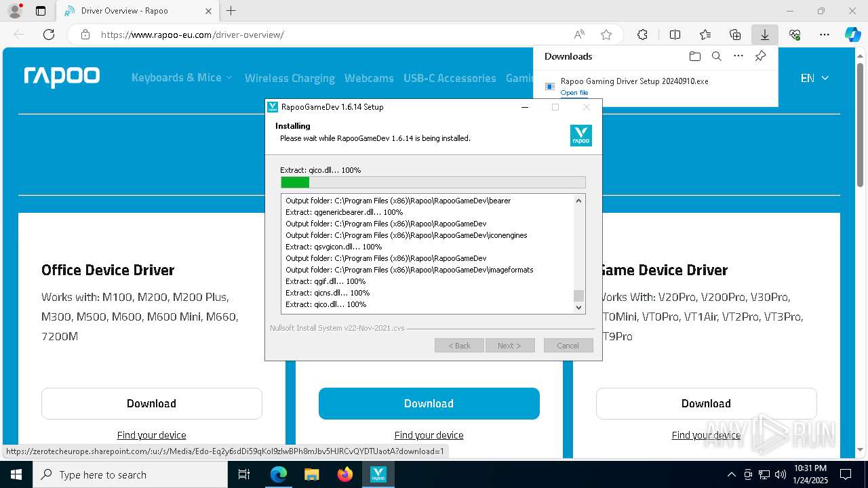Open the Collections icon
The width and height of the screenshot is (868, 488).
(735, 35)
